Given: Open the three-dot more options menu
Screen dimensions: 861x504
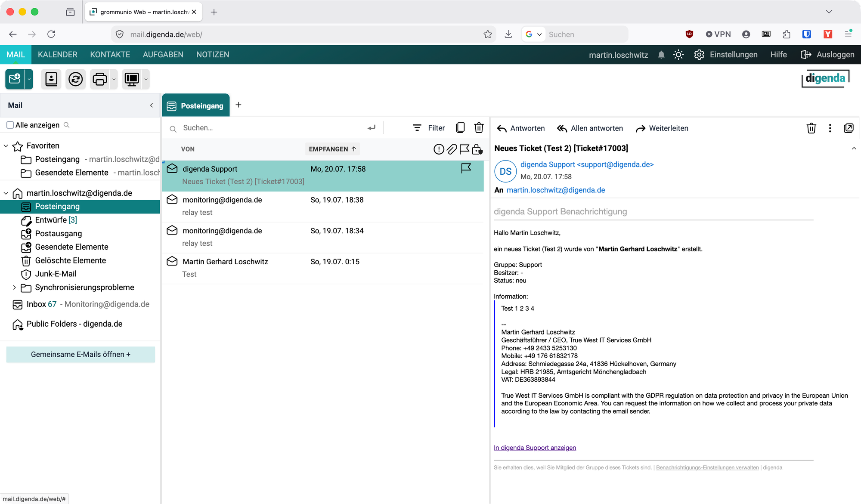Looking at the screenshot, I should (x=830, y=128).
